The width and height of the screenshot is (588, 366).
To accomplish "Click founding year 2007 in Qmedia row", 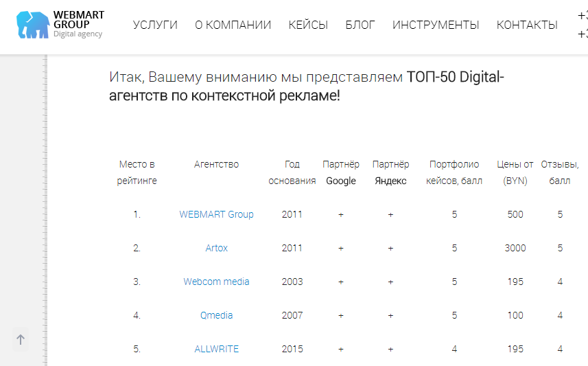I will (292, 315).
